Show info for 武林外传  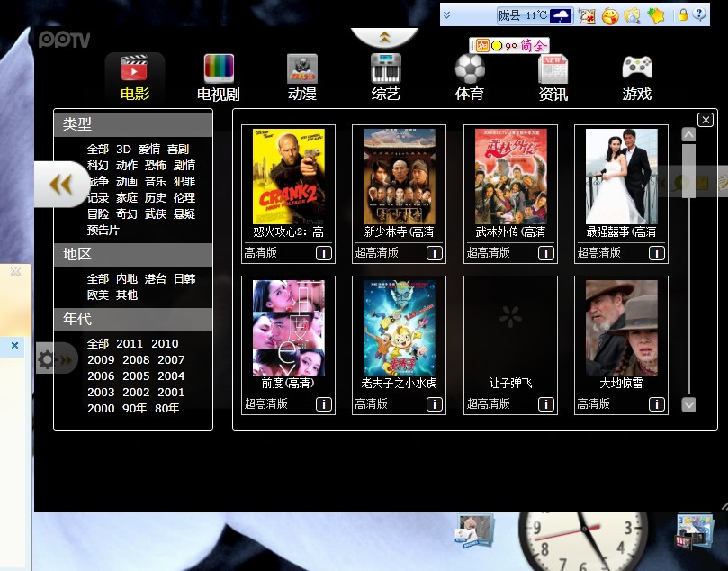545,253
